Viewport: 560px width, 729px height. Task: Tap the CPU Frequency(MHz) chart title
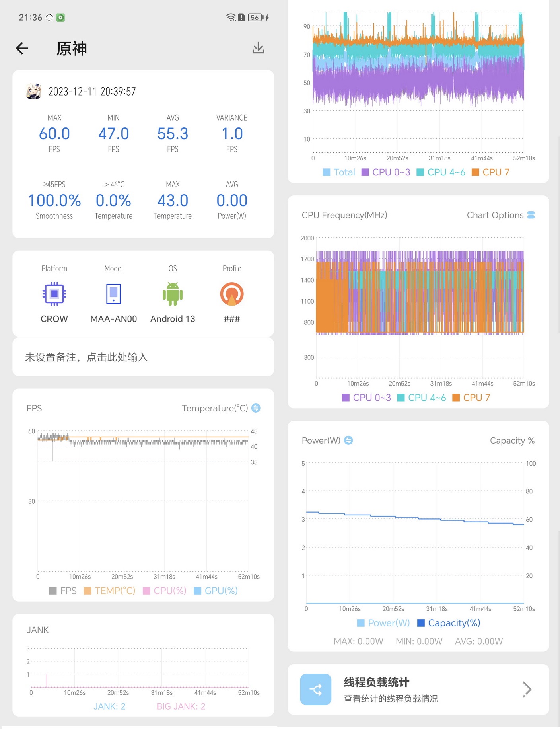[x=344, y=215]
